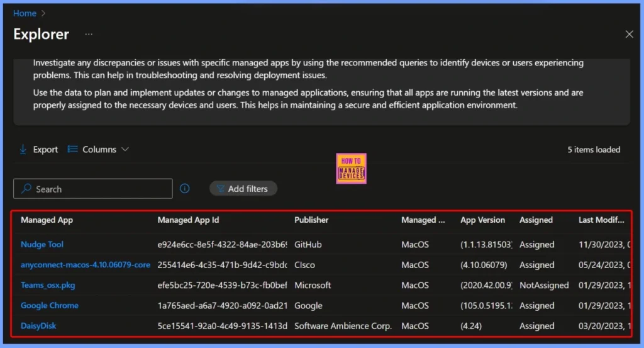Sort by Managed App column header

pyautogui.click(x=47, y=220)
